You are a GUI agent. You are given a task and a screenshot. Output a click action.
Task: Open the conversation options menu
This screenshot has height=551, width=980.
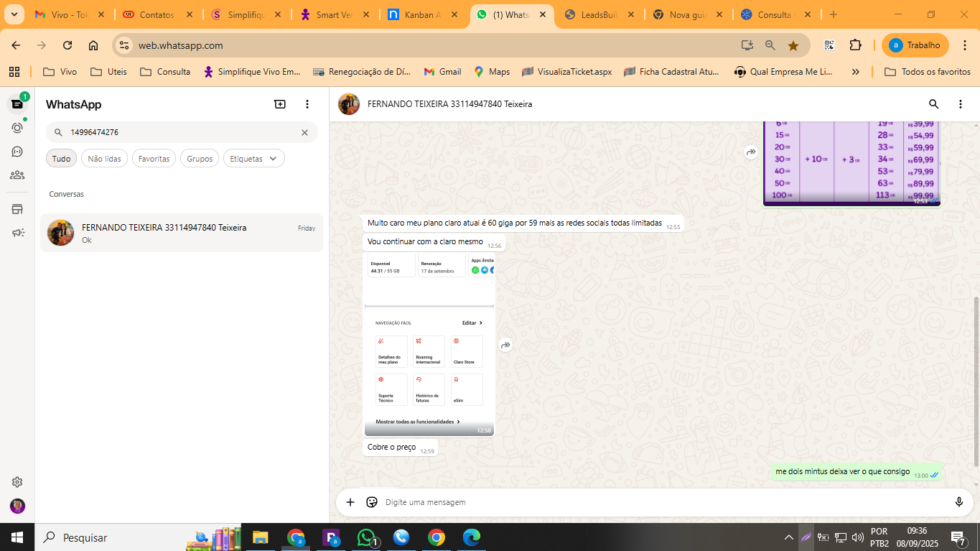(x=961, y=104)
